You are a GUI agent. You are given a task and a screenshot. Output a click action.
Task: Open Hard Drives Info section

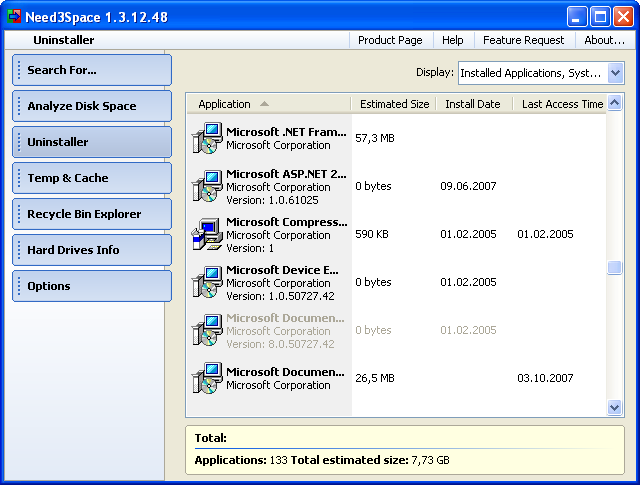(x=92, y=250)
